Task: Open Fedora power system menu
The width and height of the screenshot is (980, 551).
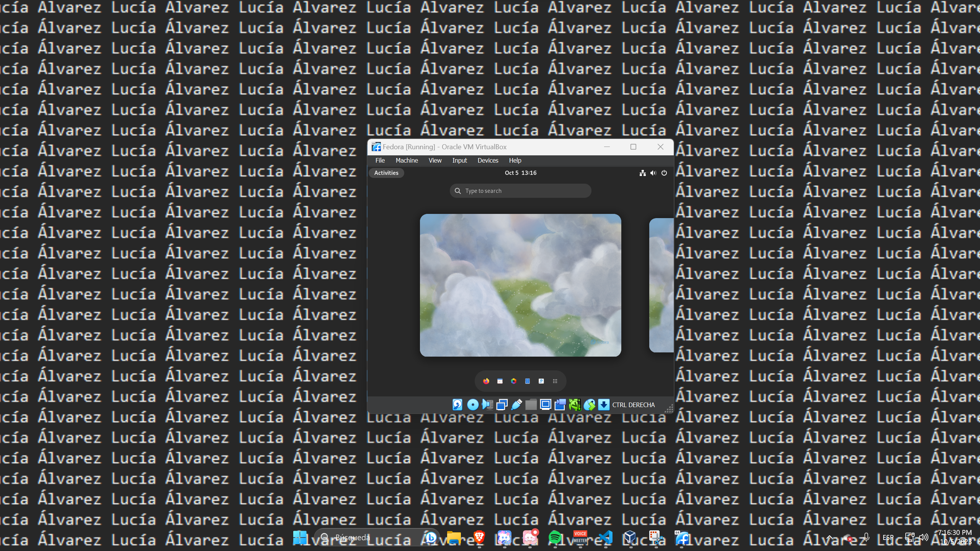Action: [664, 173]
